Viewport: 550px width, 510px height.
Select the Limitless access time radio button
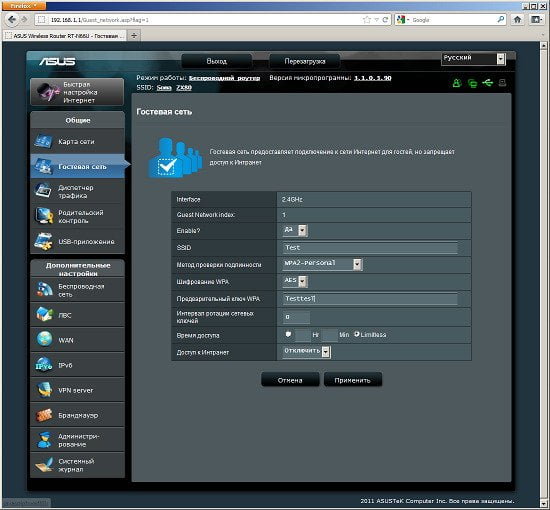pyautogui.click(x=357, y=334)
